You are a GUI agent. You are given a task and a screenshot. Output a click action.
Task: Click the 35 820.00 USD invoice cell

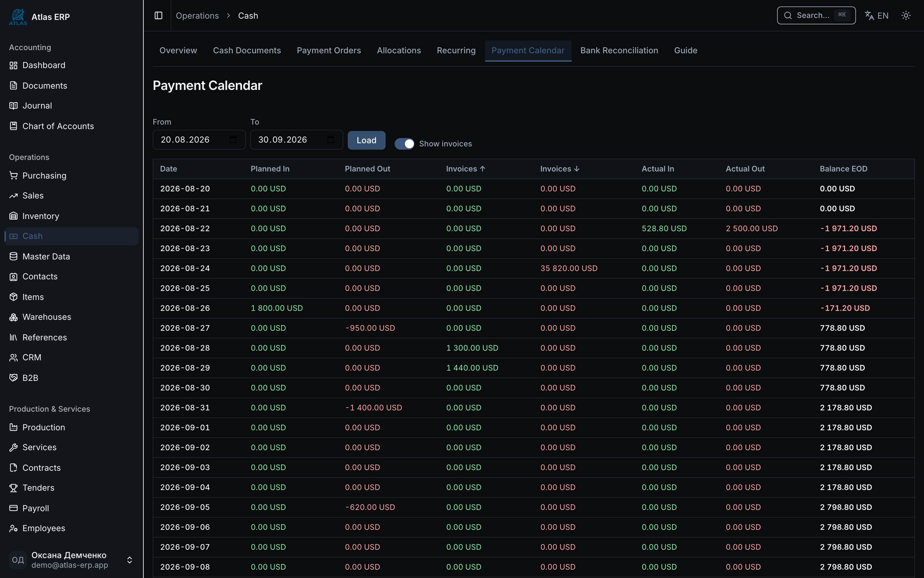pos(569,268)
